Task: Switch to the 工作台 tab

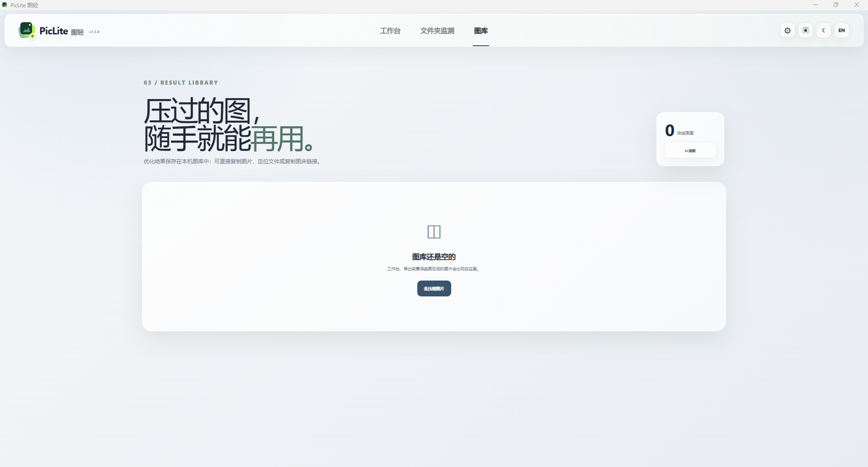Action: coord(390,30)
